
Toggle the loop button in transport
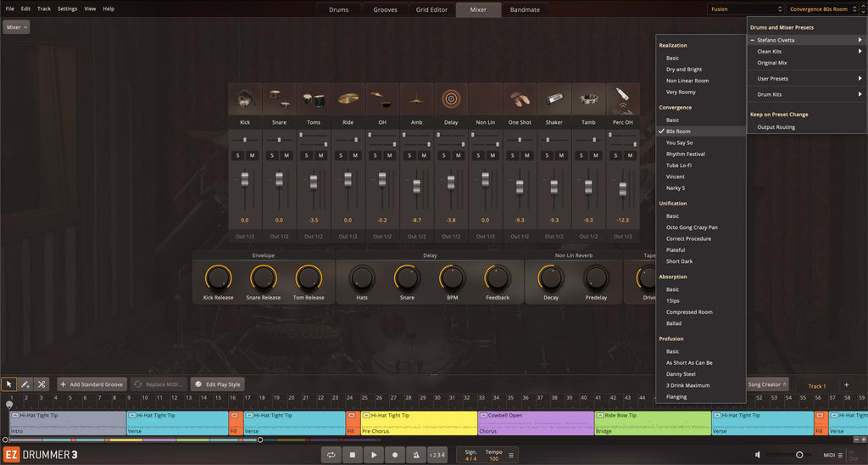(x=332, y=455)
